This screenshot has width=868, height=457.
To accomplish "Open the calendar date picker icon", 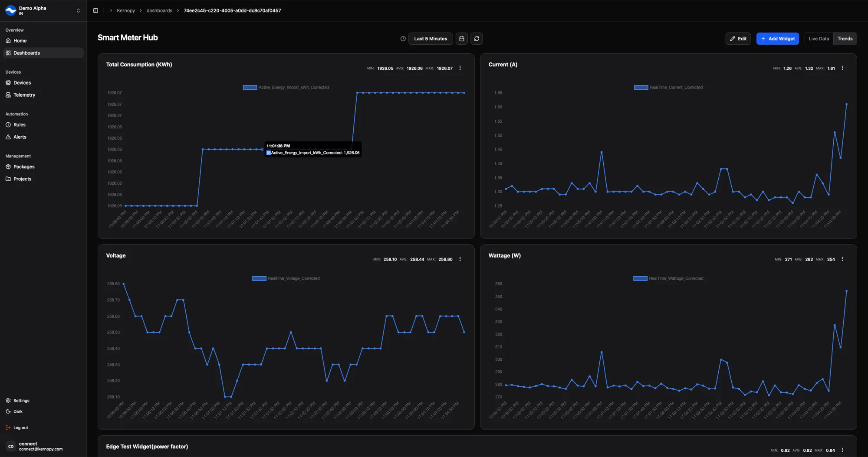I will point(461,39).
